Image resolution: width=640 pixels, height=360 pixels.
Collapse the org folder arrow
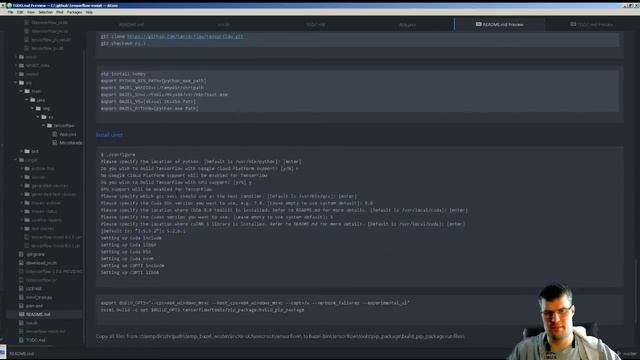pos(33,108)
